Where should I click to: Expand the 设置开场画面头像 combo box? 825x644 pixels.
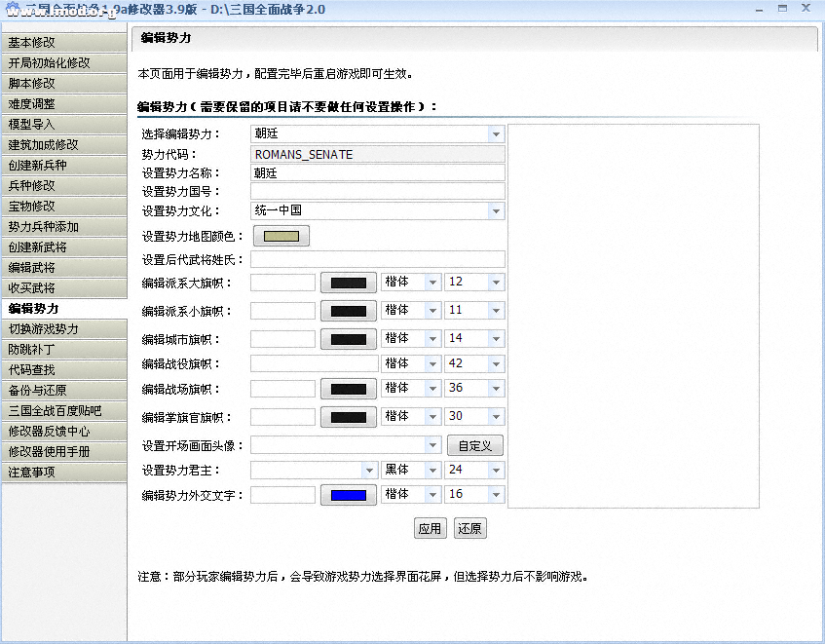coord(432,445)
